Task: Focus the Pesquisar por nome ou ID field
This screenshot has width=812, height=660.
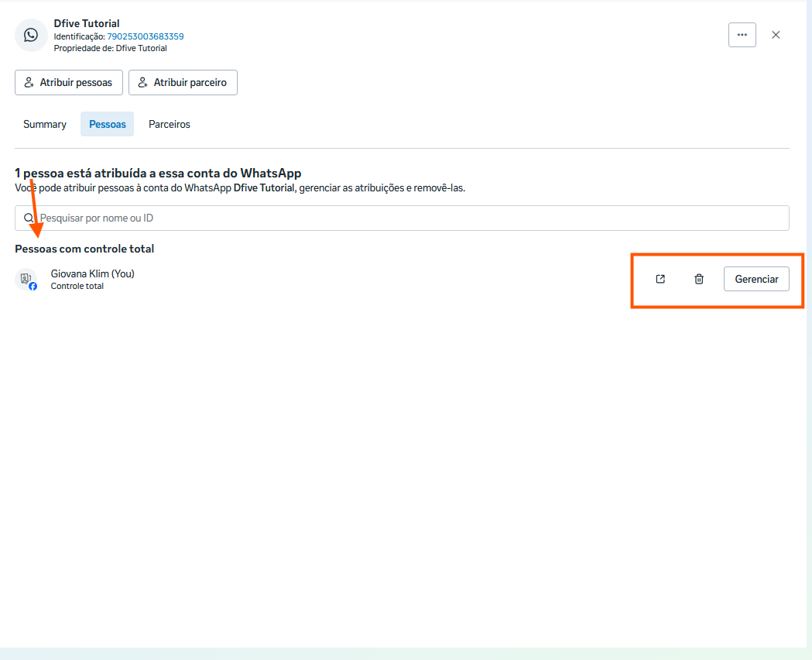Action: click(x=410, y=218)
